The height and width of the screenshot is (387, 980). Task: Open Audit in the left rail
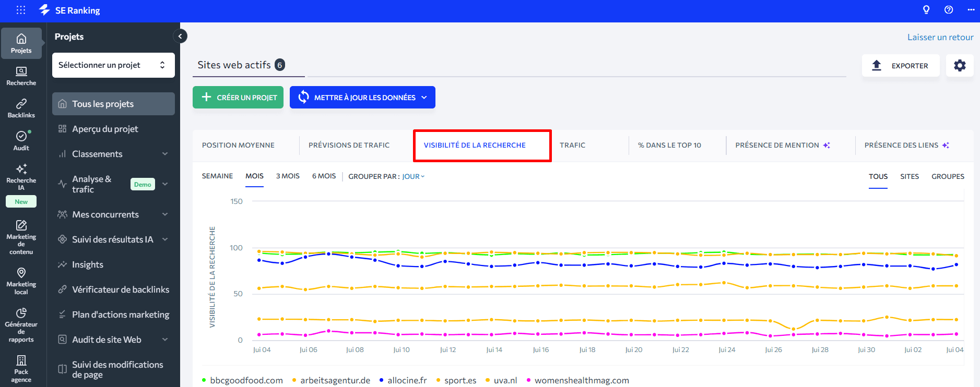pyautogui.click(x=21, y=141)
